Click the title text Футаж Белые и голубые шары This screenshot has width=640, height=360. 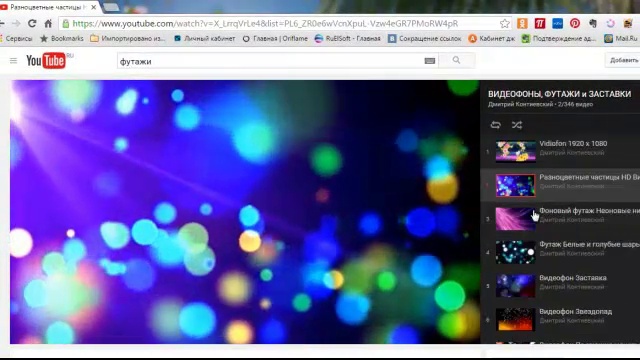click(x=589, y=244)
